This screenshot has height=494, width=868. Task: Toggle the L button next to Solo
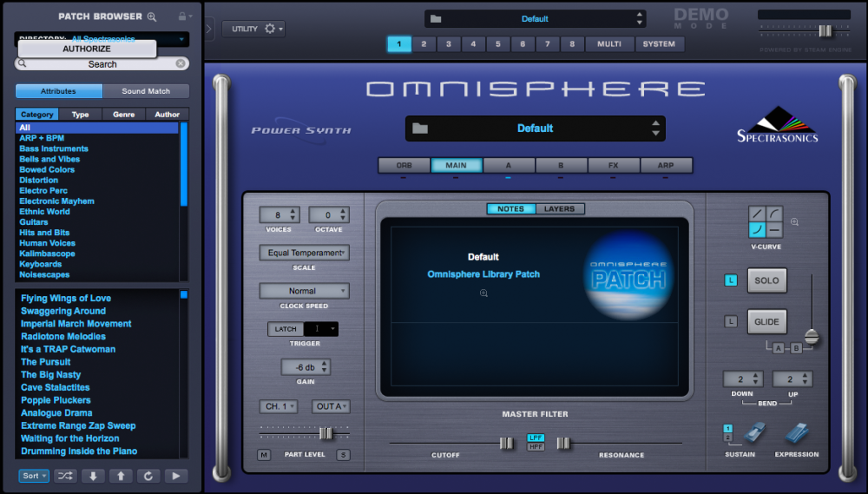731,280
